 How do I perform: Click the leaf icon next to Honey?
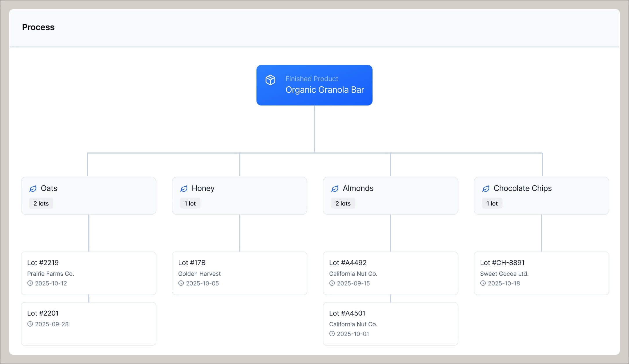click(x=183, y=188)
